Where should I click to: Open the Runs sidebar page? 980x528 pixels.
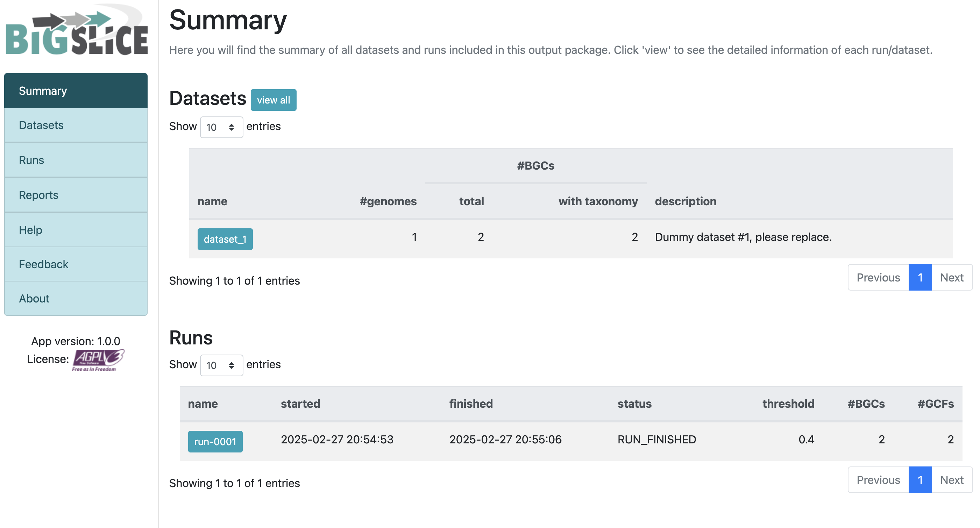tap(76, 160)
